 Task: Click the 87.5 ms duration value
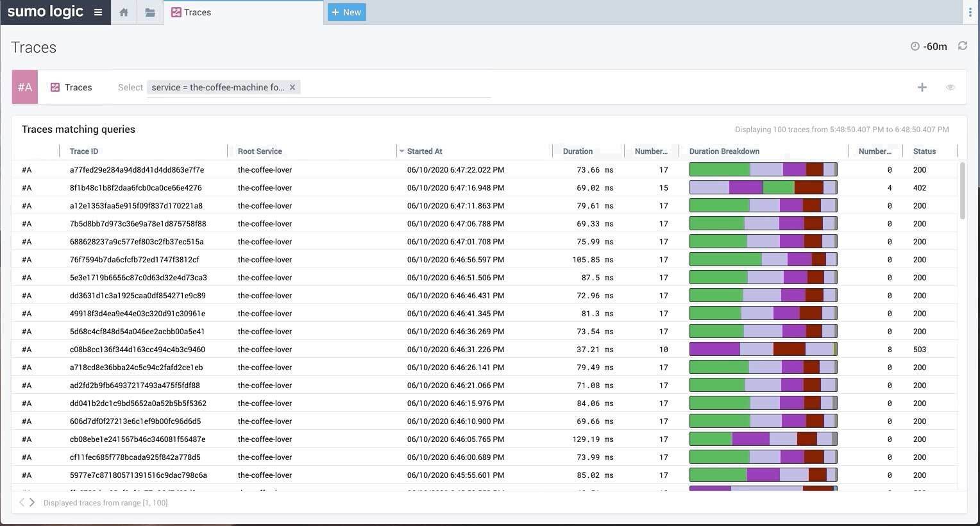tap(598, 278)
